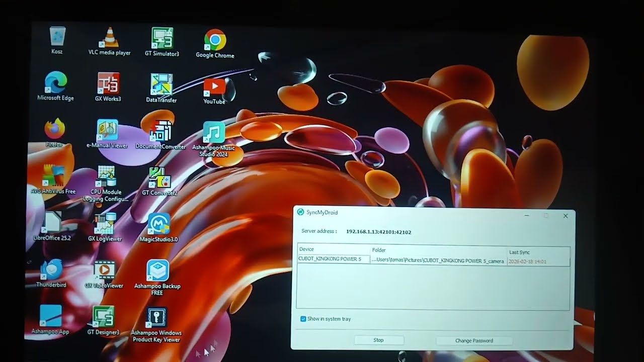Viewport: 644px width, 362px height.
Task: Click the SyncMyDroid title bar logo icon
Action: [x=300, y=212]
